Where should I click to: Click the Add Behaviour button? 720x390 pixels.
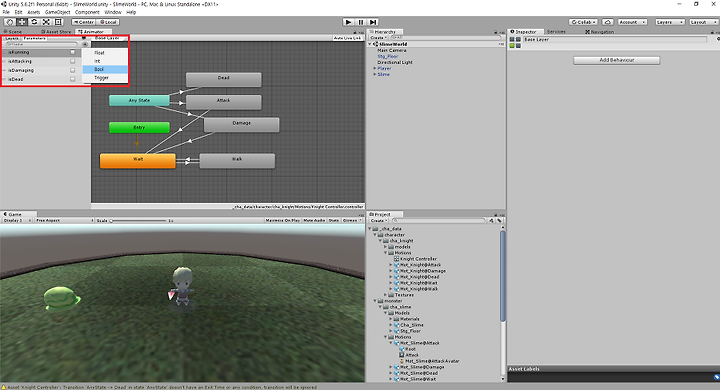(617, 60)
